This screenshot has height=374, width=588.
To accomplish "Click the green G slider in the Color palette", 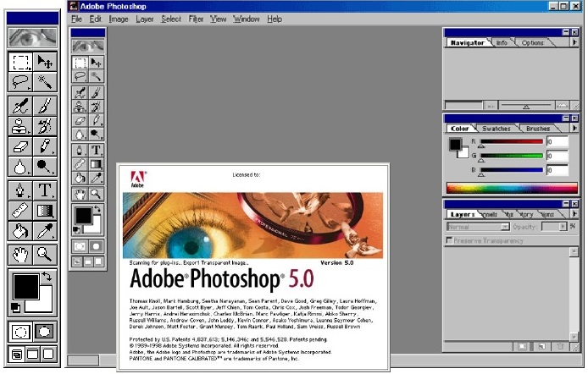I will pos(512,156).
